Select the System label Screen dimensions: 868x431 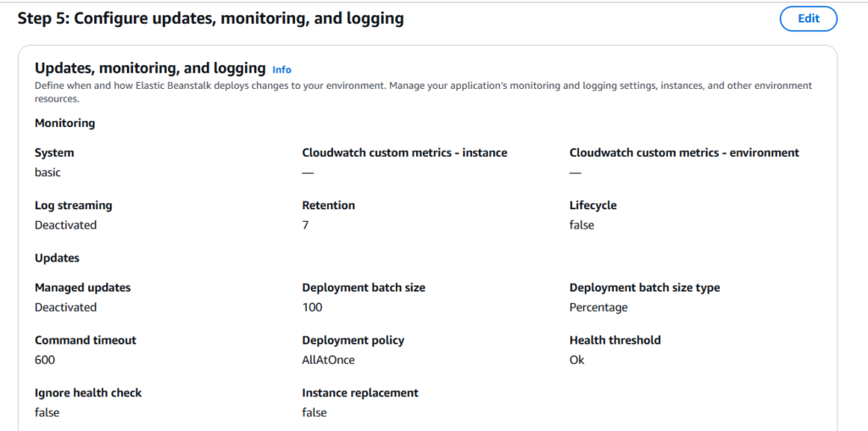point(54,153)
